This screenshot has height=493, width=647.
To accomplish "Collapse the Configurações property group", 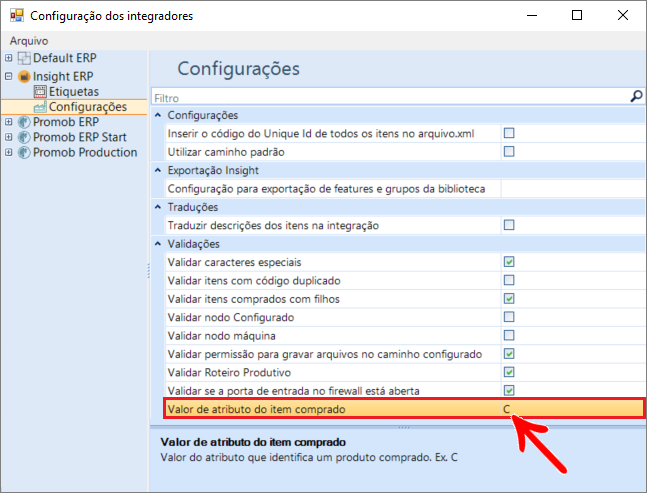I will click(158, 115).
